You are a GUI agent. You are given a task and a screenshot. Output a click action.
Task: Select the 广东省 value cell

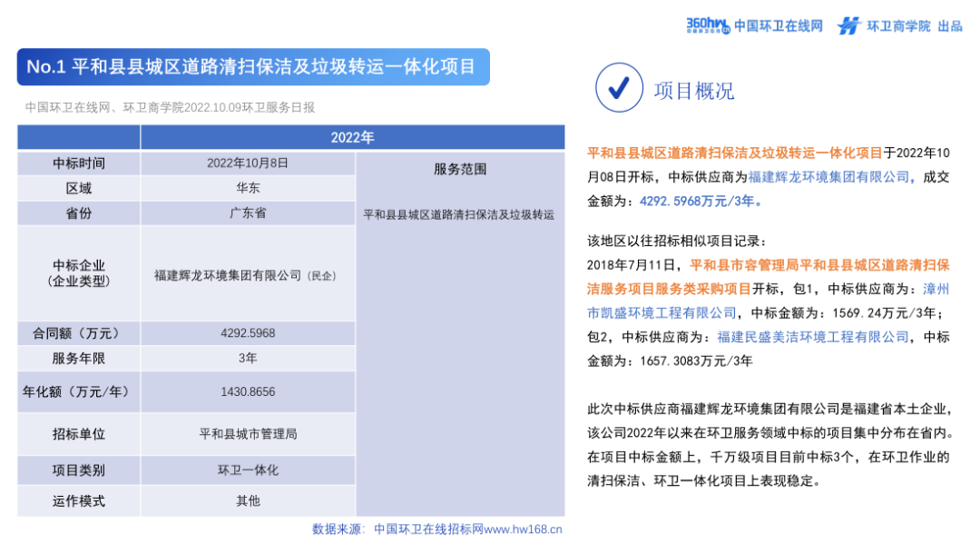[248, 213]
